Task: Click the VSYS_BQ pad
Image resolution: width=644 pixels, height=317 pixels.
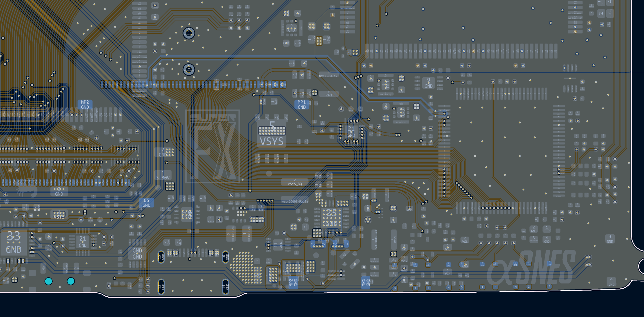Action: pyautogui.click(x=295, y=182)
